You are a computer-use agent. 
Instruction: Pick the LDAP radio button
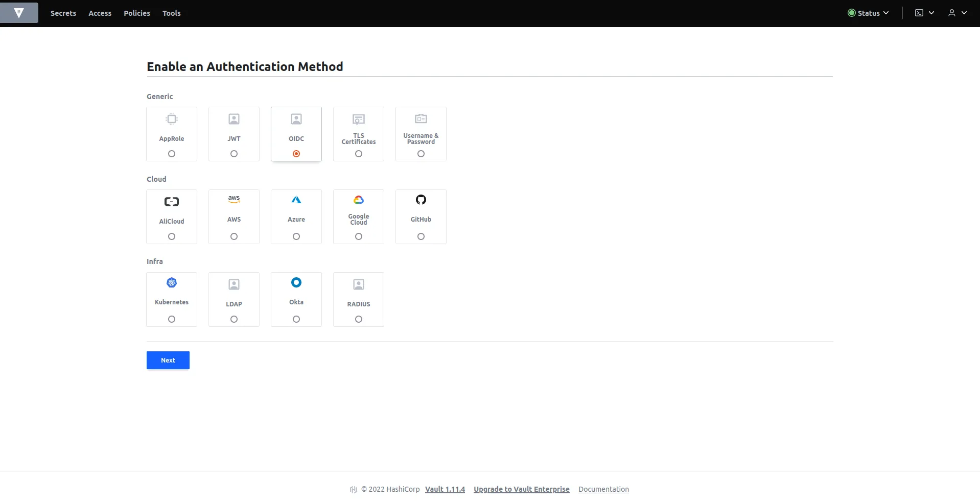(x=234, y=319)
